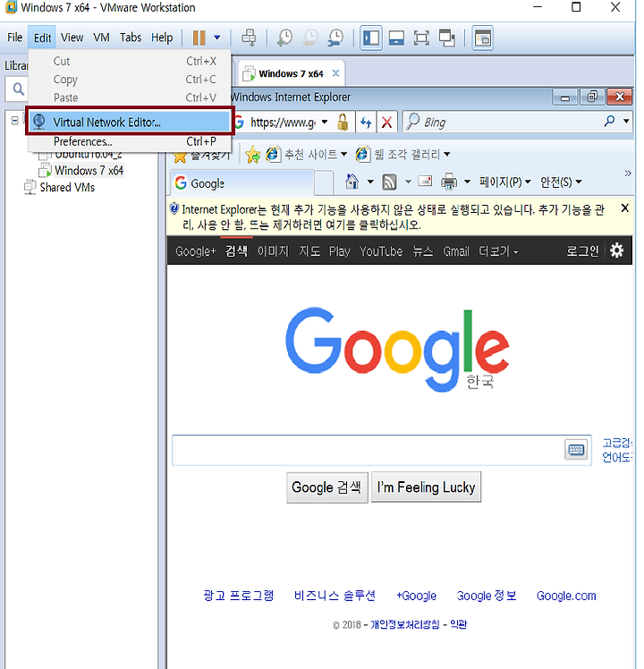Click the Unity mode toolbar icon
Screen dimensions: 644x669
tap(447, 38)
